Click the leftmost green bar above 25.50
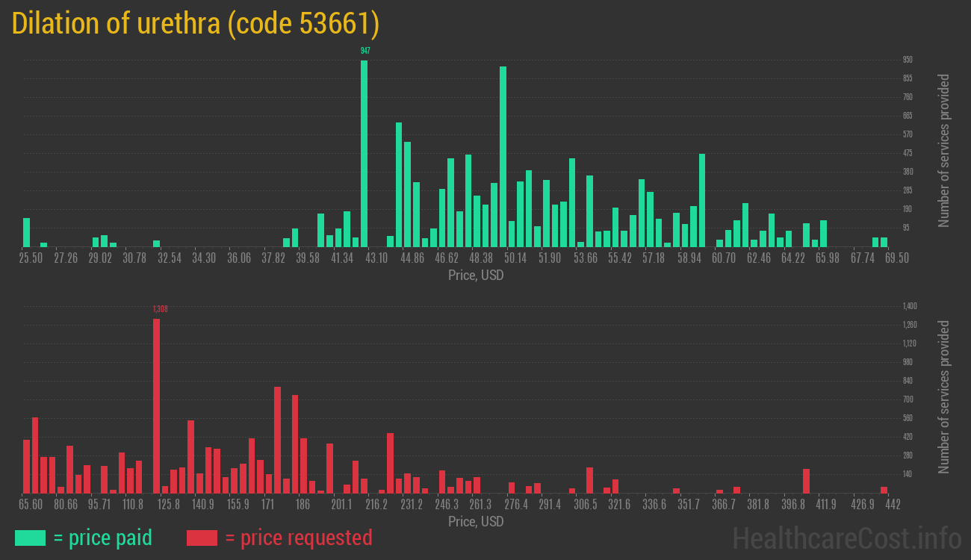Viewport: 971px width, 560px height. coord(27,232)
